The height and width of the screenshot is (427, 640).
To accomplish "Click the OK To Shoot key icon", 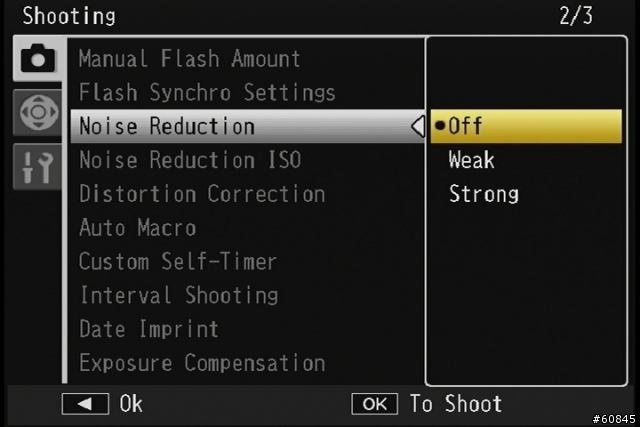I will (375, 404).
